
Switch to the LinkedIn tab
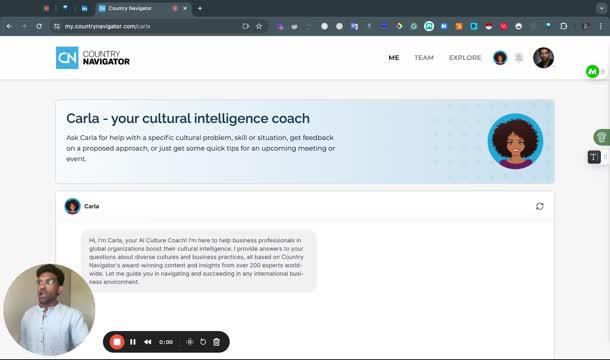[x=84, y=8]
